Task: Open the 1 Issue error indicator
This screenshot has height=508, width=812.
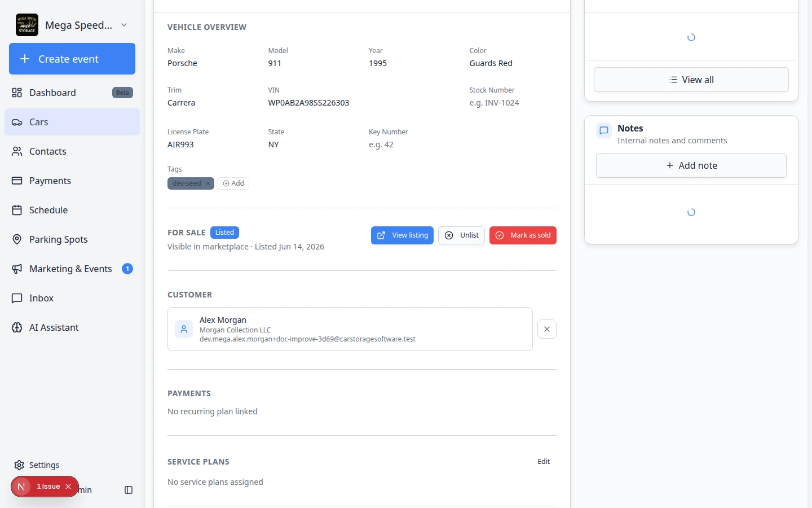Action: click(x=48, y=487)
